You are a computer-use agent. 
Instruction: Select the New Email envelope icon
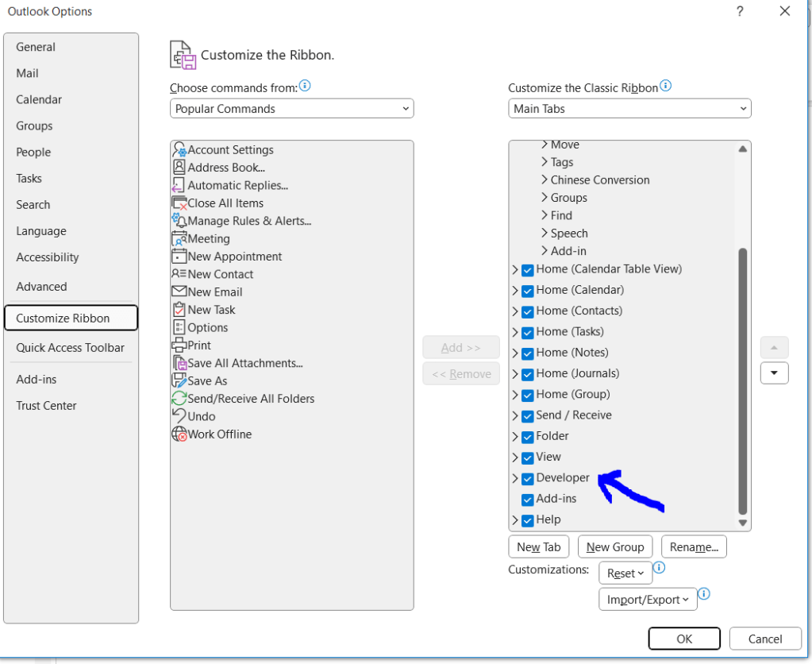tap(179, 292)
